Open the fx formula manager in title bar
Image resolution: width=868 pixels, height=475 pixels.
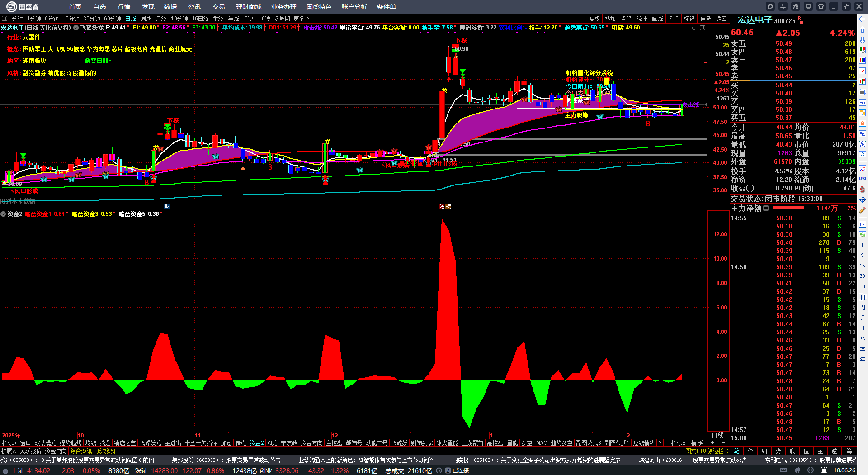[x=796, y=6]
